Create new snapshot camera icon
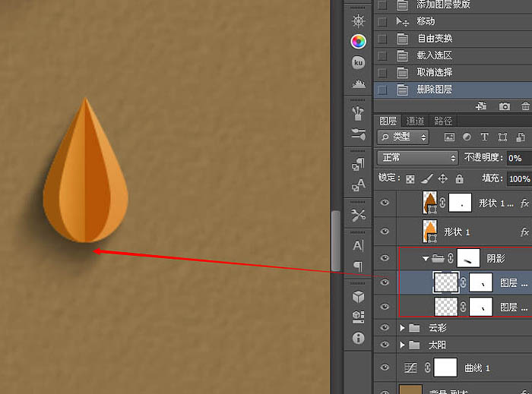Image resolution: width=532 pixels, height=394 pixels. click(x=504, y=106)
